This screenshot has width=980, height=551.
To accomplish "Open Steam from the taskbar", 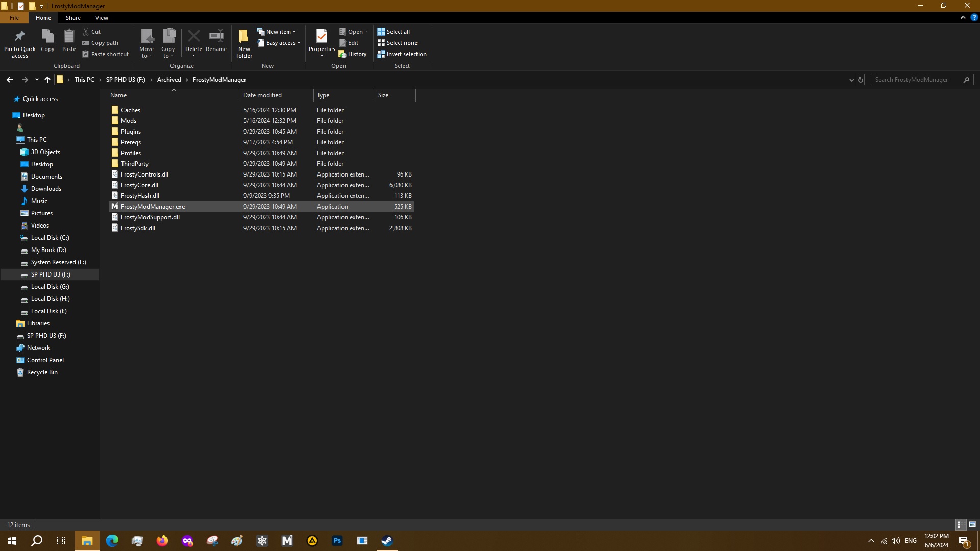I will (387, 541).
